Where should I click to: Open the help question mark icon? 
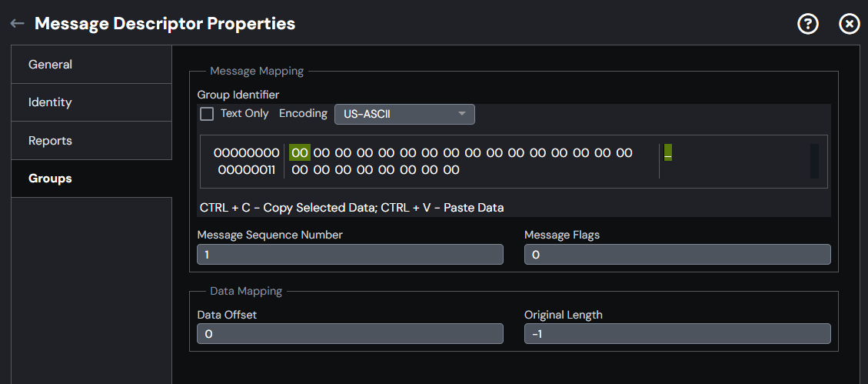tap(808, 24)
